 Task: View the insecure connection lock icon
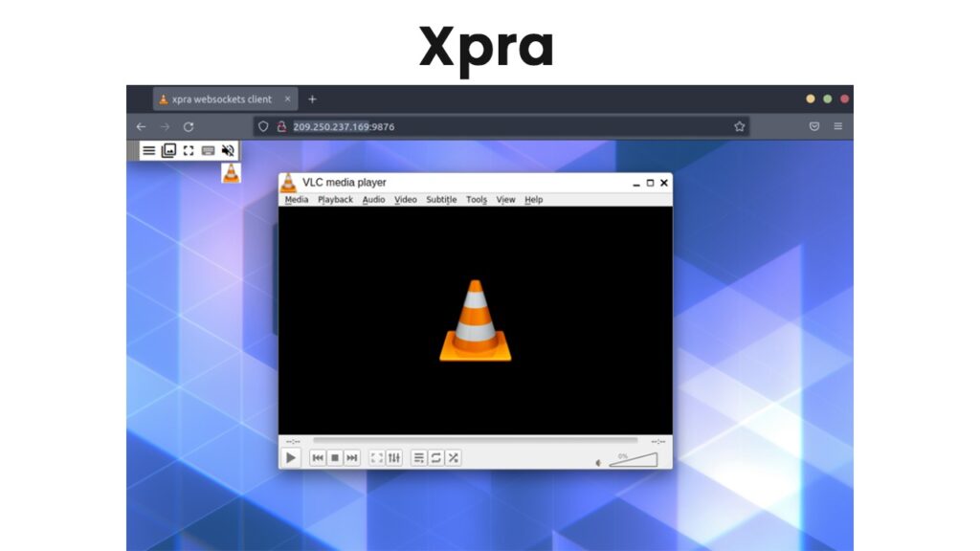coord(282,127)
